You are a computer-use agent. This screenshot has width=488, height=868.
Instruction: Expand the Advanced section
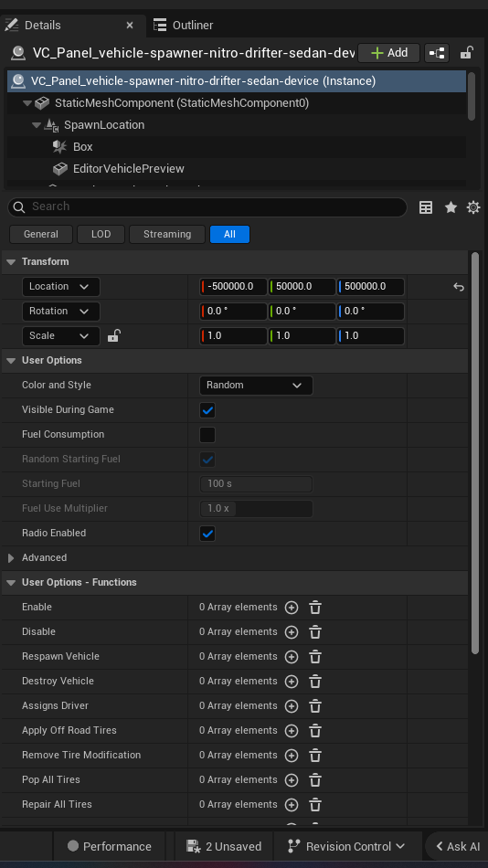coord(11,558)
